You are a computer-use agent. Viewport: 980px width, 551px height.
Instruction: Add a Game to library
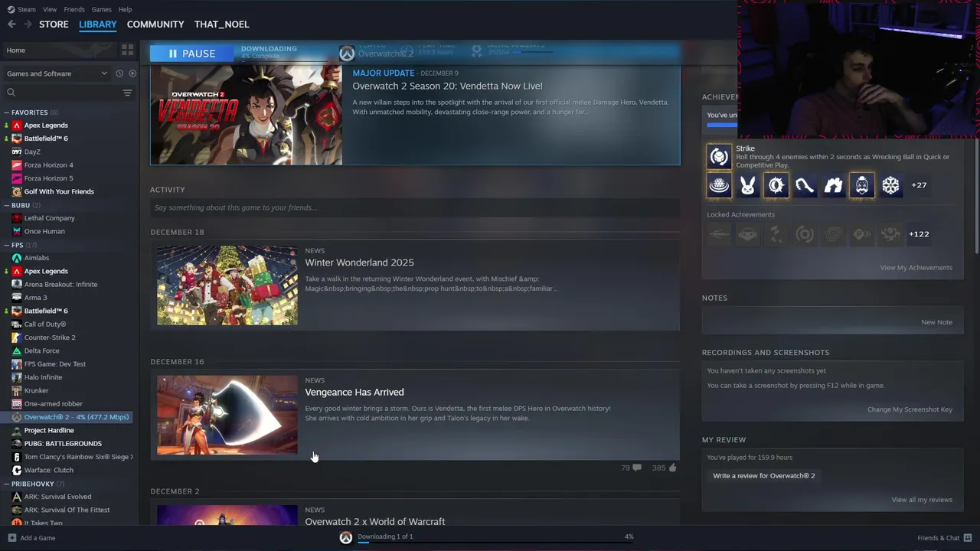coord(32,538)
